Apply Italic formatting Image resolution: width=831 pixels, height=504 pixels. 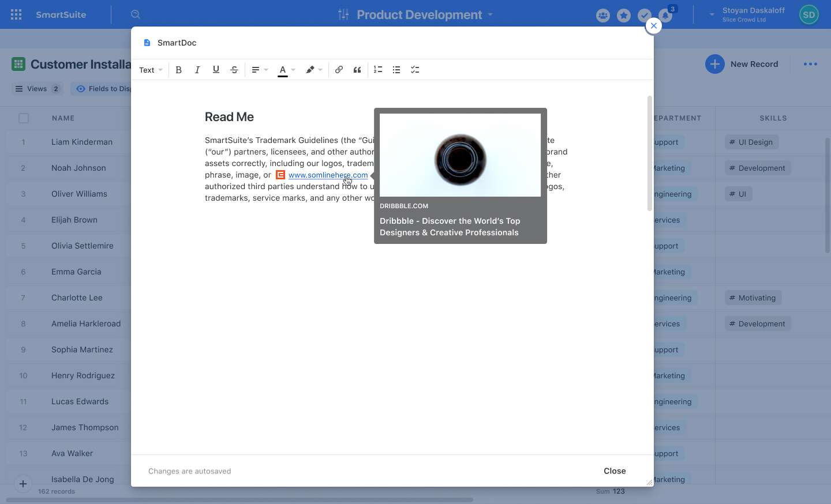(197, 70)
